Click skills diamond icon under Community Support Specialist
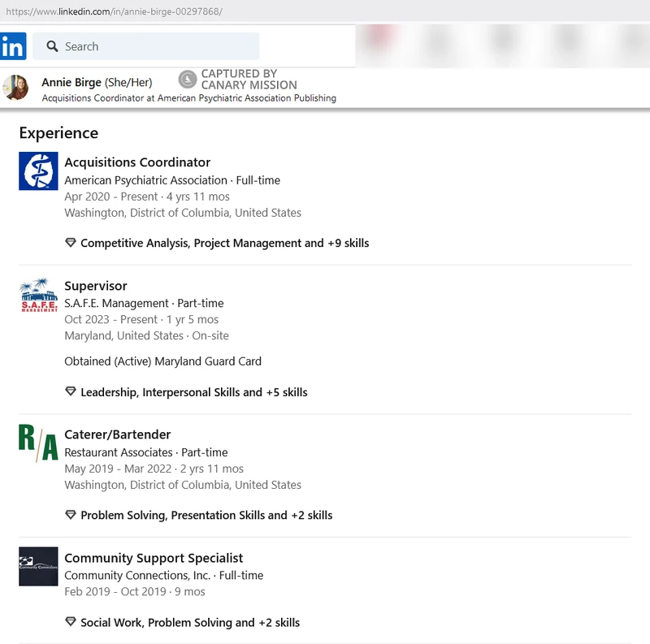 pyautogui.click(x=71, y=621)
